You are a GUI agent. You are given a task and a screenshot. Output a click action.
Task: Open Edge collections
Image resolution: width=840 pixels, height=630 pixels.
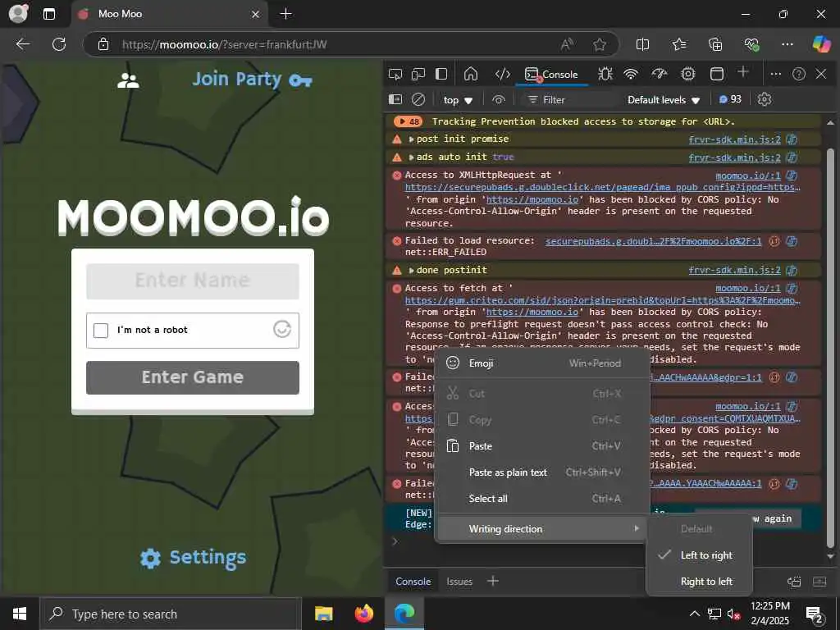pos(715,44)
